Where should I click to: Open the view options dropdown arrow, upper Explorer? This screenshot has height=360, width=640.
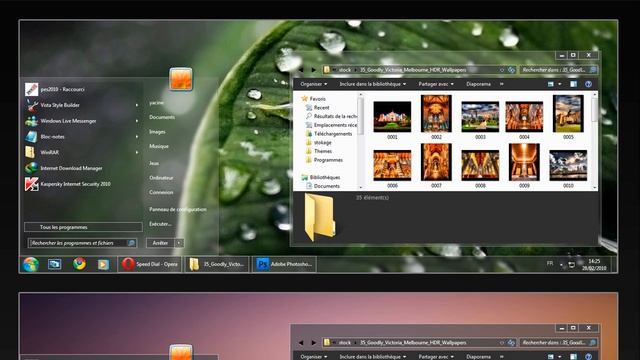(x=560, y=84)
